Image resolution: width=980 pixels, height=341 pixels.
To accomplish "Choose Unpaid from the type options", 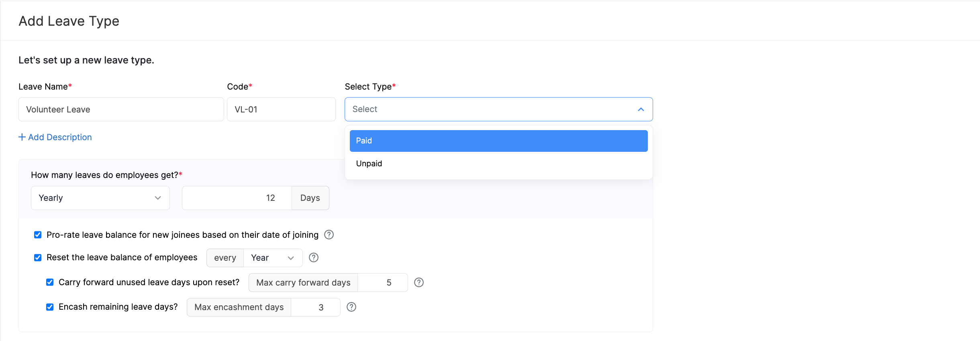I will [x=498, y=164].
